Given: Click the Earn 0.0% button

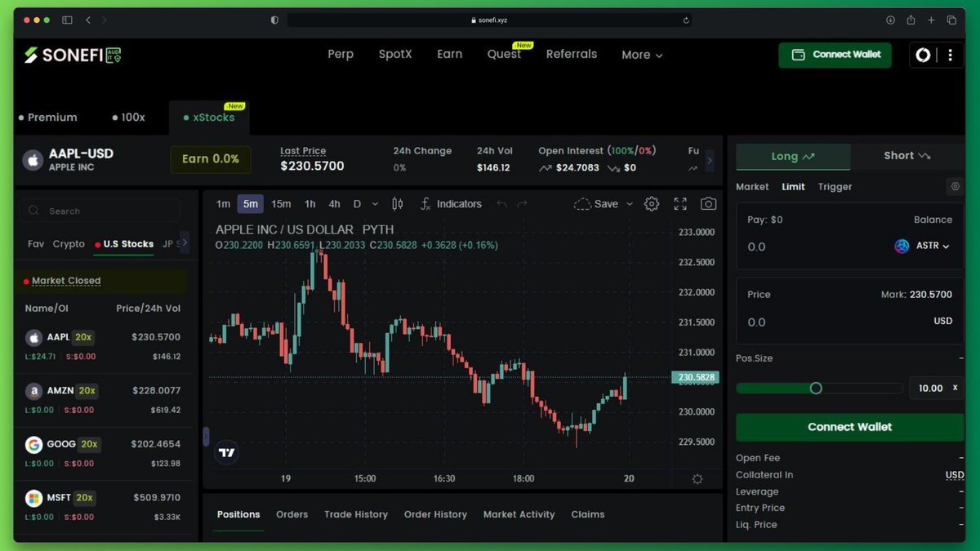Looking at the screenshot, I should [x=211, y=159].
